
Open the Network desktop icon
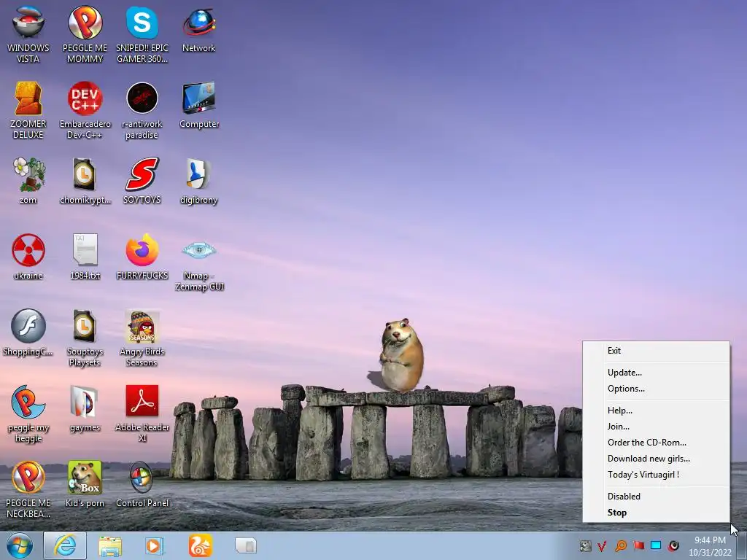point(199,29)
